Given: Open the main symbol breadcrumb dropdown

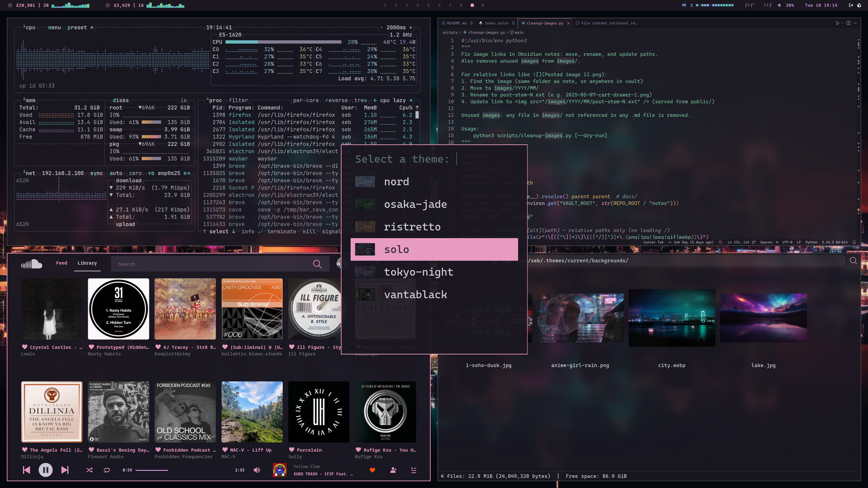Looking at the screenshot, I should (x=519, y=33).
